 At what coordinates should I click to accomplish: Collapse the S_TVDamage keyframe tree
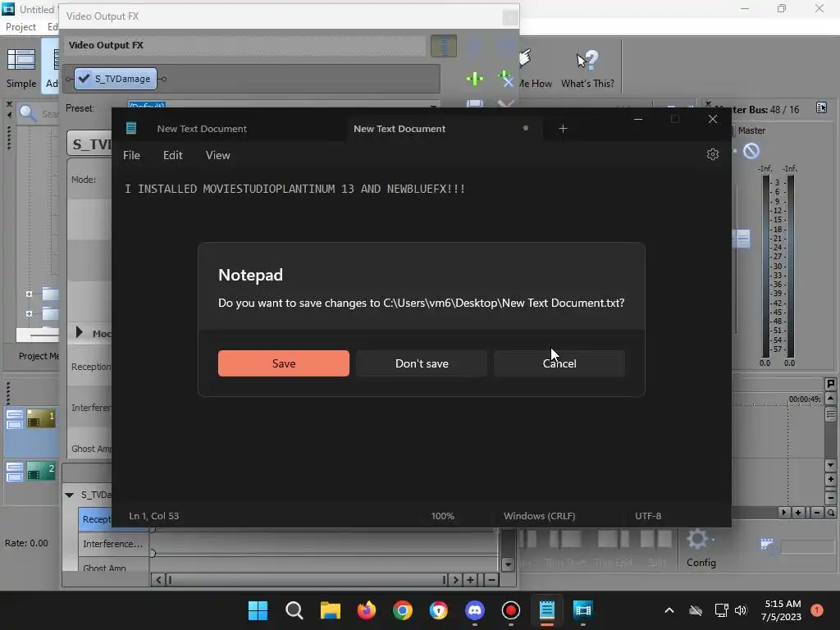69,495
